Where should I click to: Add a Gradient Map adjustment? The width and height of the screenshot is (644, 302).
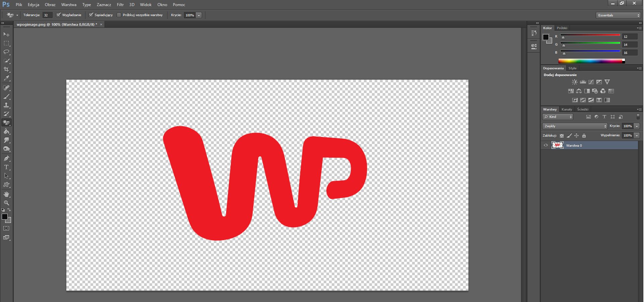607,100
